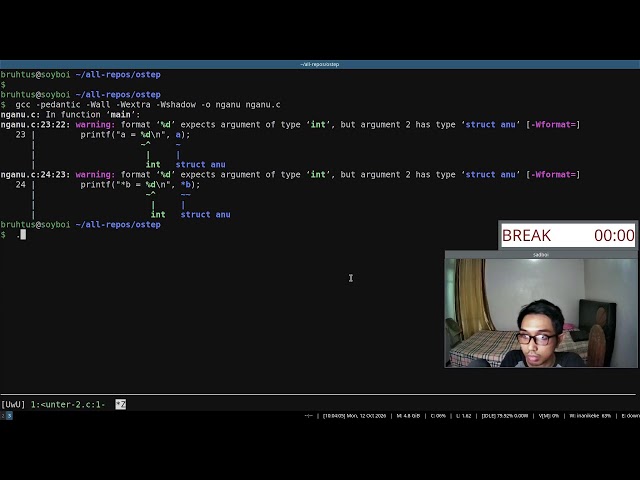This screenshot has width=640, height=480.
Task: Click the memory 4.8 GiB status entry
Action: (x=408, y=416)
